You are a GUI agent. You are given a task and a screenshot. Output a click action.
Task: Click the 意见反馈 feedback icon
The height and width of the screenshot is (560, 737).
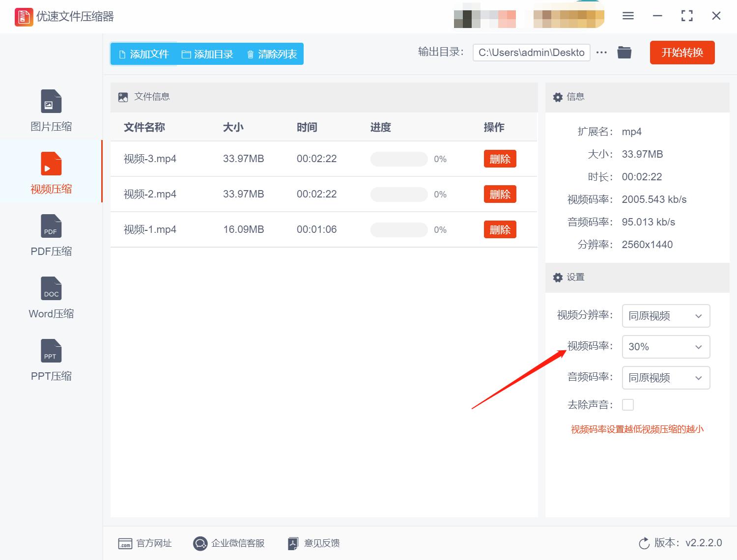point(313,543)
